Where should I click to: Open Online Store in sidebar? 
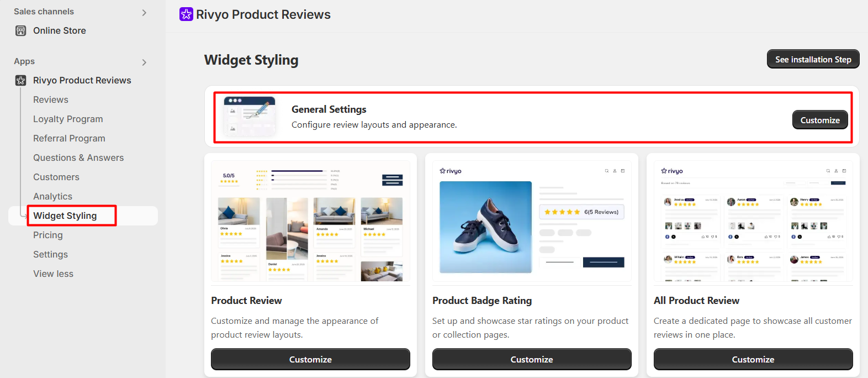pyautogui.click(x=60, y=30)
